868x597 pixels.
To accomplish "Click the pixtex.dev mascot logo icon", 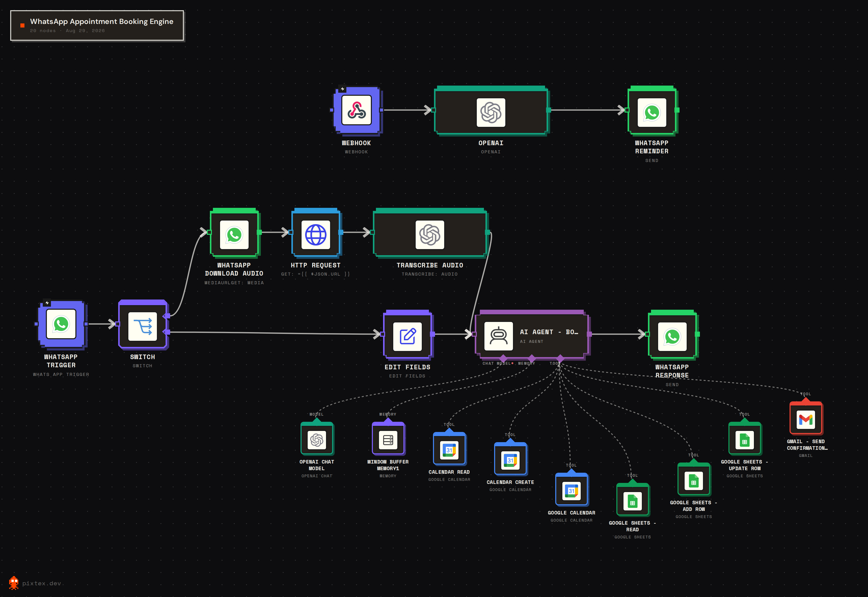I will click(x=14, y=583).
